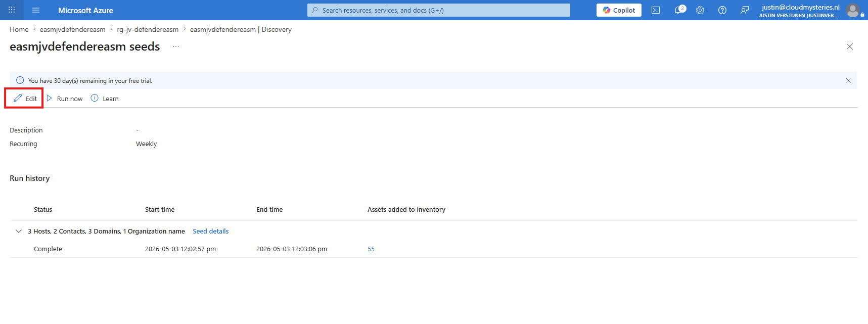Go to Home breadcrumb

pos(19,29)
